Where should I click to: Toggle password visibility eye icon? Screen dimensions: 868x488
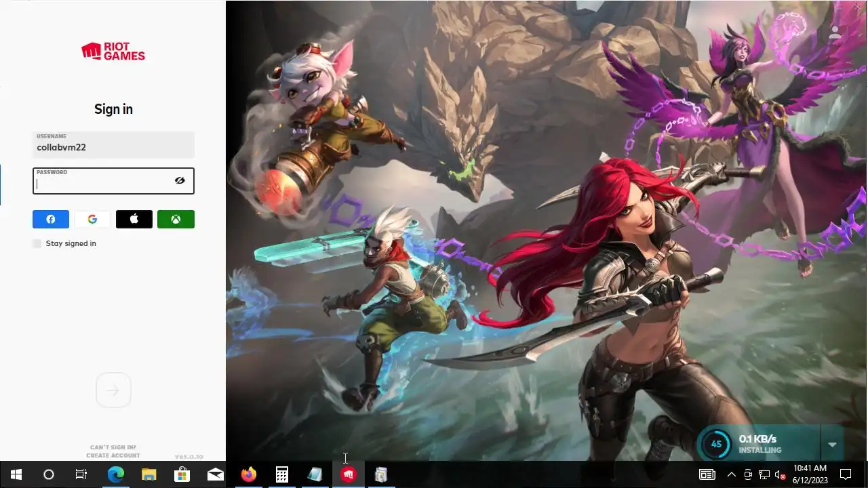coord(180,181)
